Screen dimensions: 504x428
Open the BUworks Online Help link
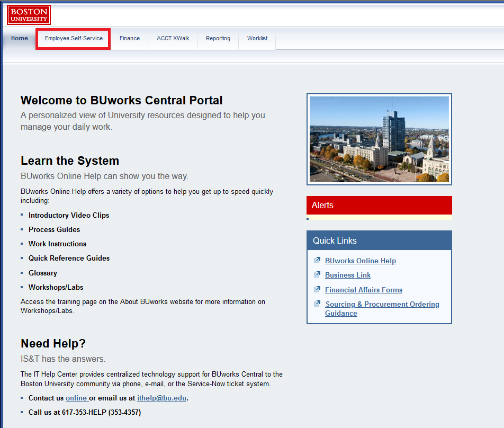(x=361, y=261)
